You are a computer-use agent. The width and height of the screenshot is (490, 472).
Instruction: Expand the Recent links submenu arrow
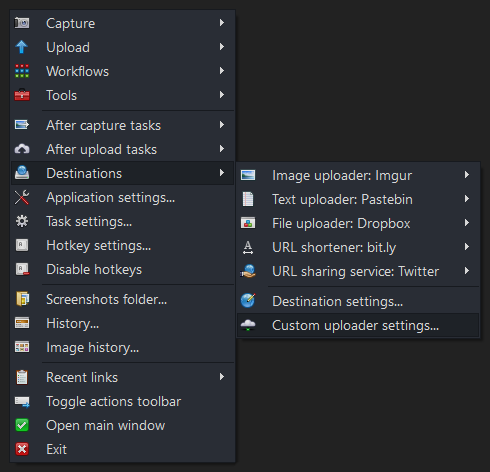click(222, 377)
